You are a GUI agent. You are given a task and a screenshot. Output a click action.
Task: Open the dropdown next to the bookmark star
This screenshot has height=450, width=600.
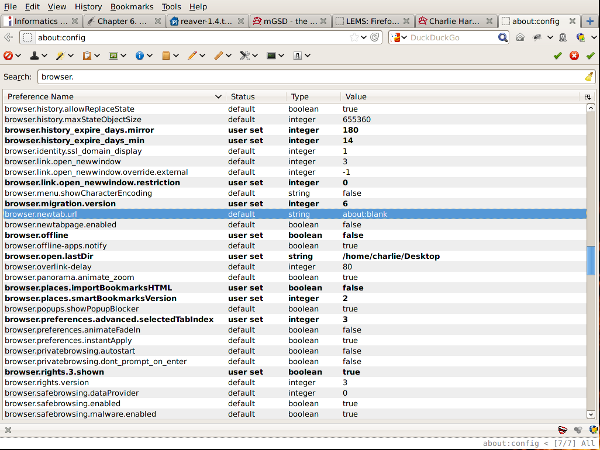point(364,38)
